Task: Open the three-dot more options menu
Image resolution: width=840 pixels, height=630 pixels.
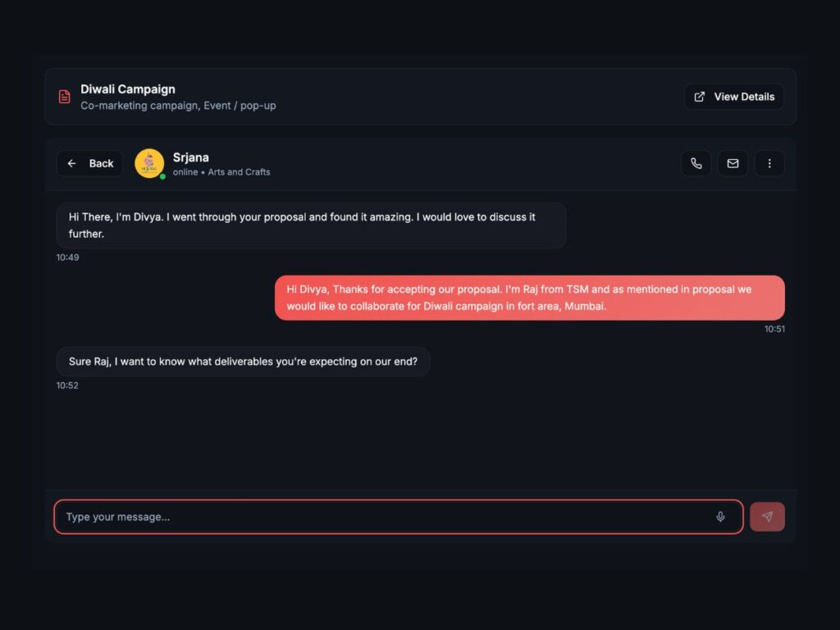Action: tap(769, 163)
